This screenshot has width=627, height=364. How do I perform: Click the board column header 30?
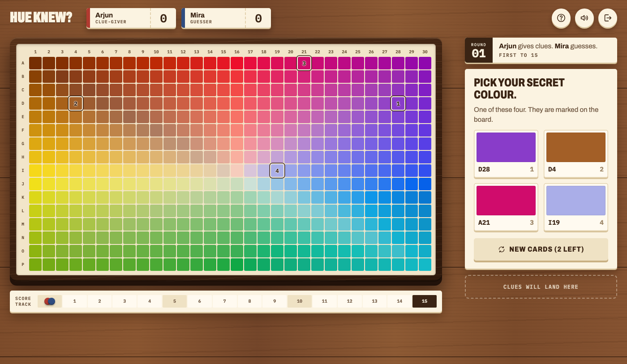click(x=425, y=52)
